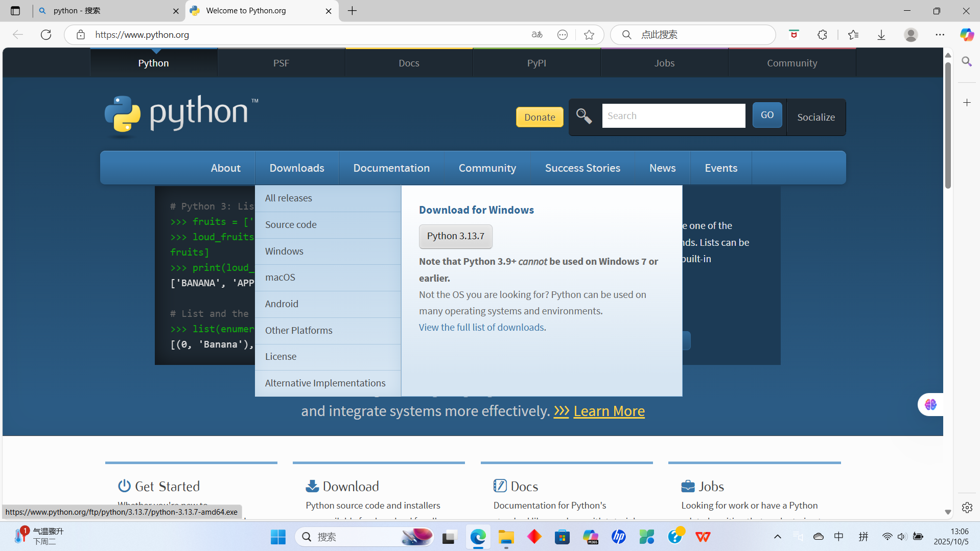Click the browser profile avatar

pyautogui.click(x=912, y=35)
